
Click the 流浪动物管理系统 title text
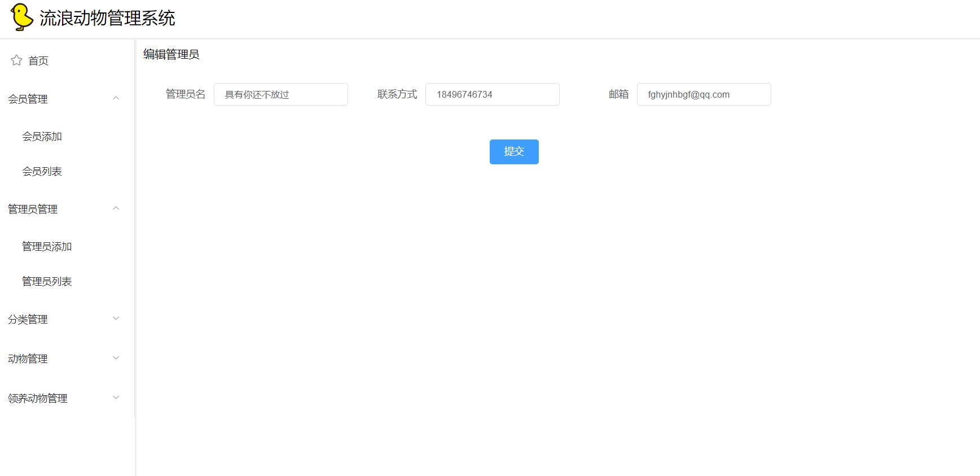coord(107,18)
